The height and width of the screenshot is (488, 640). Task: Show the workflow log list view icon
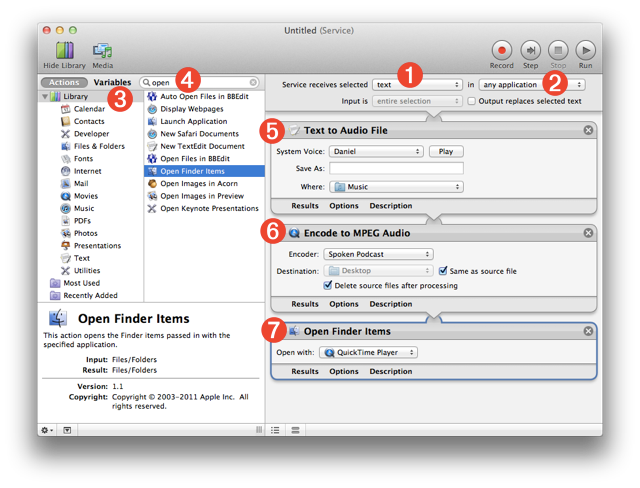(275, 430)
